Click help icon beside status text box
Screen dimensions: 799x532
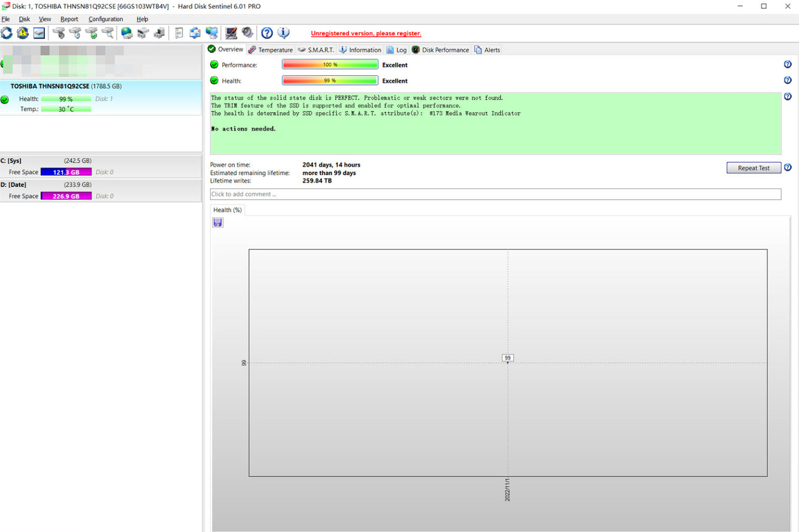click(788, 97)
